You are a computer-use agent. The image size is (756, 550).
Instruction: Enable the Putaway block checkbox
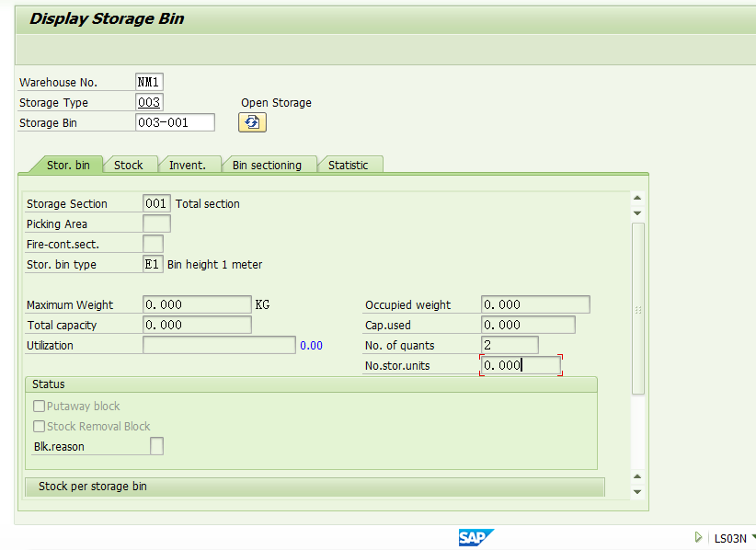[x=38, y=406]
